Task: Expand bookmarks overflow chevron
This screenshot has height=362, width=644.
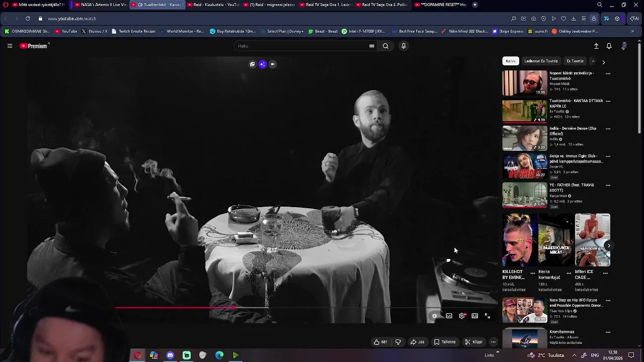Action: tap(632, 31)
